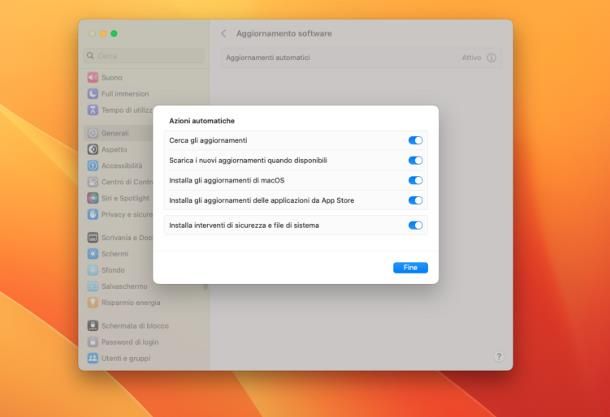The height and width of the screenshot is (417, 610).
Task: Open the Schermata di blocco icon
Action: (x=93, y=326)
